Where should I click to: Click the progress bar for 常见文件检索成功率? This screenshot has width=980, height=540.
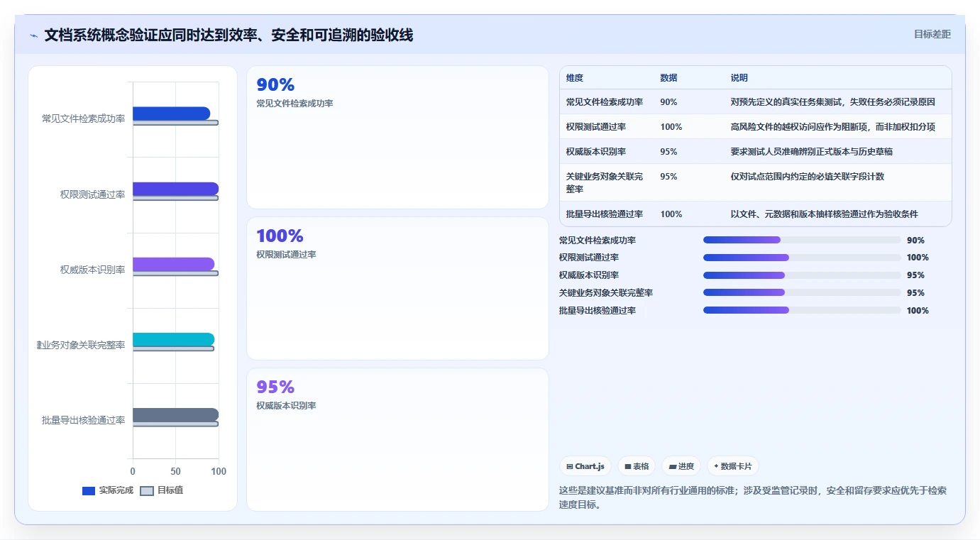pos(802,240)
